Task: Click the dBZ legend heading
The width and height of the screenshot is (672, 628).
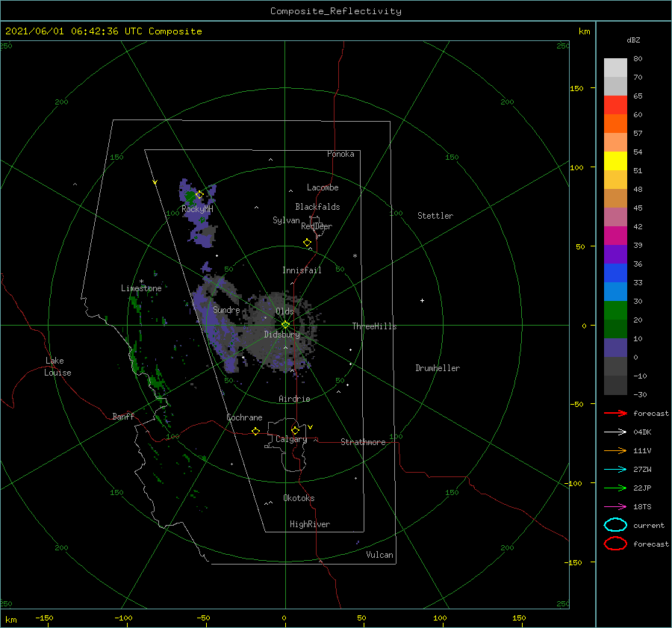Action: (x=633, y=40)
